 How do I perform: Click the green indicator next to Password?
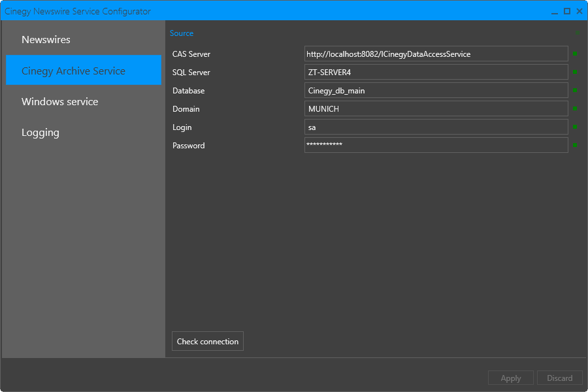click(x=575, y=145)
